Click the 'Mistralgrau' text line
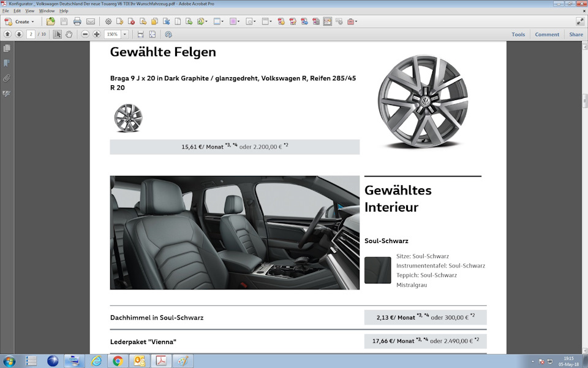 click(412, 285)
